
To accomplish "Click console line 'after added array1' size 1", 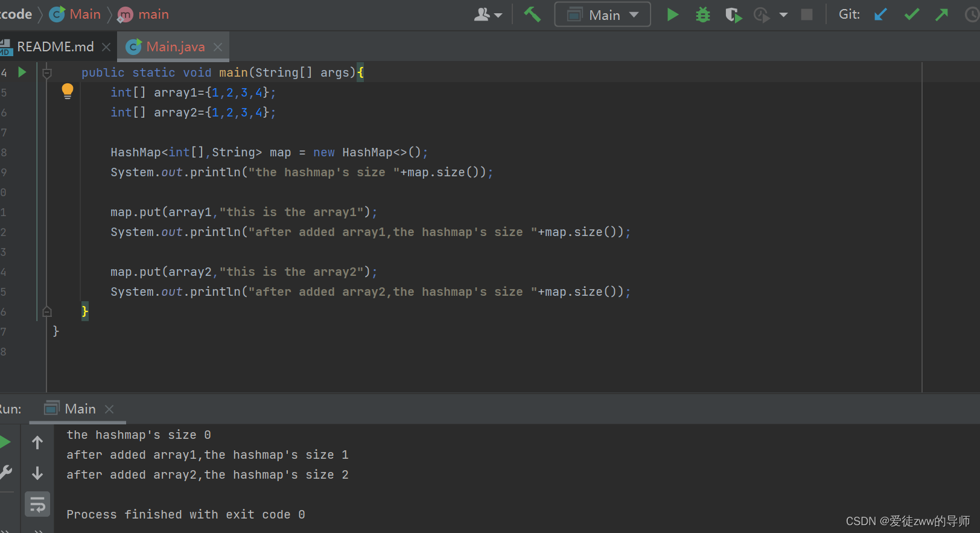I will (x=208, y=455).
